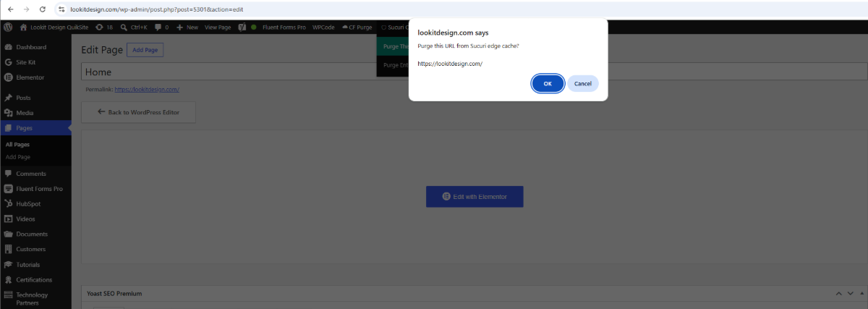Click the Documents folder icon
868x309 pixels.
(8, 234)
